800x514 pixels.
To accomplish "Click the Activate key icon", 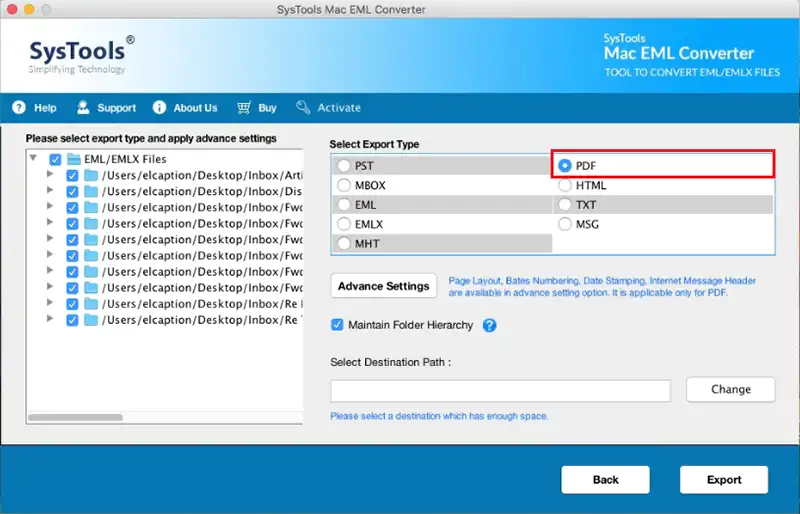I will pos(303,107).
